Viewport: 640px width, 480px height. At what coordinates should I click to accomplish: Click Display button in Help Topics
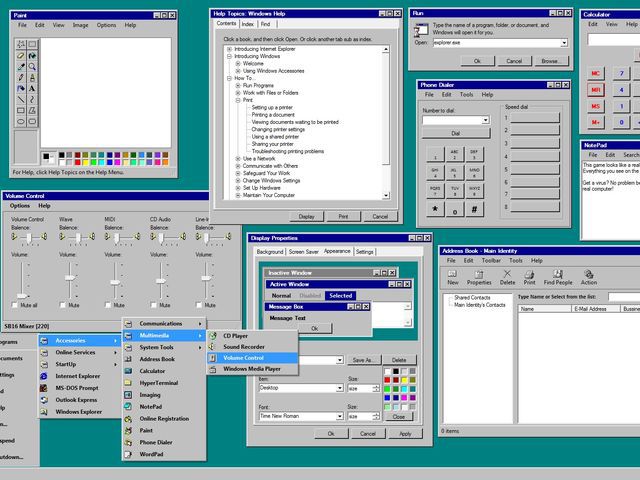[307, 216]
